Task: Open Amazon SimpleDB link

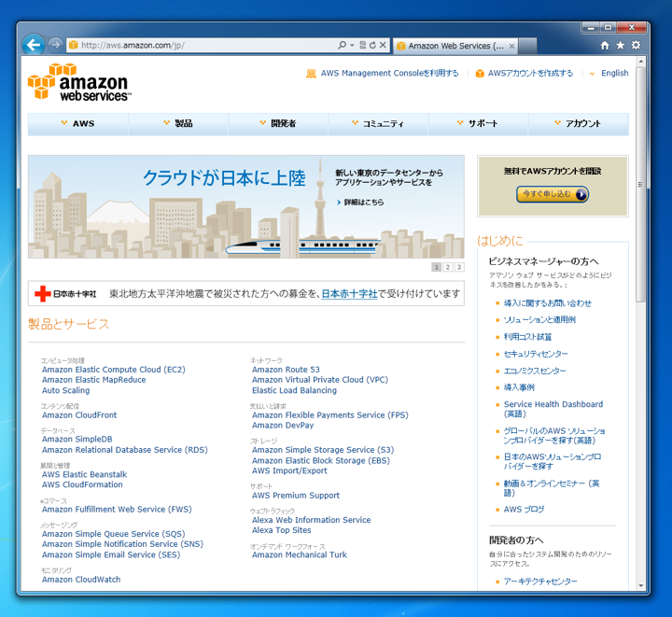Action: [77, 440]
